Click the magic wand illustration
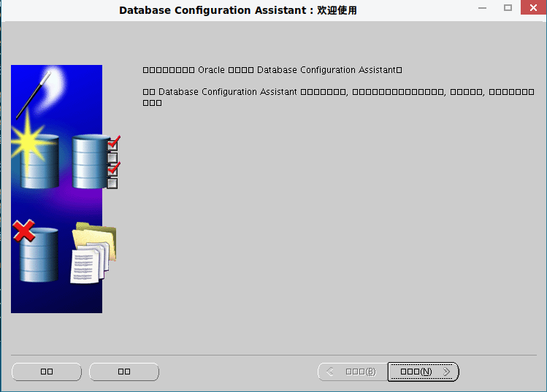The height and width of the screenshot is (392, 547). click(35, 93)
